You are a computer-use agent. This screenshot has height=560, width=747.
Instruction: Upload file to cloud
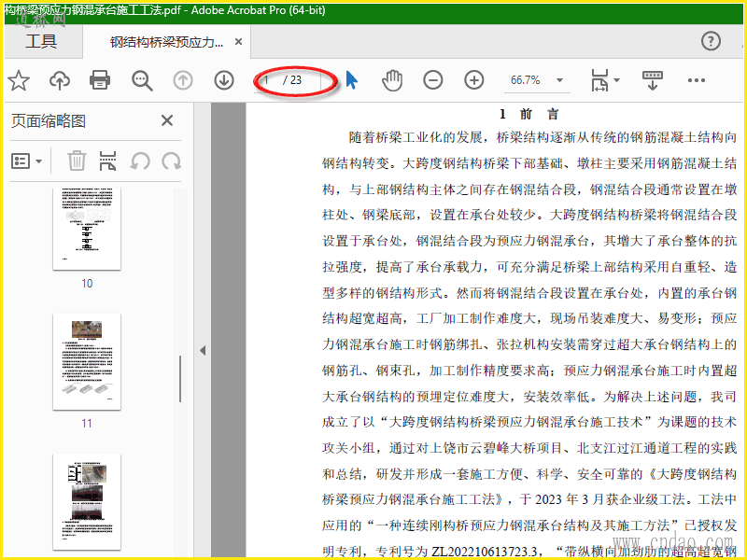click(60, 80)
